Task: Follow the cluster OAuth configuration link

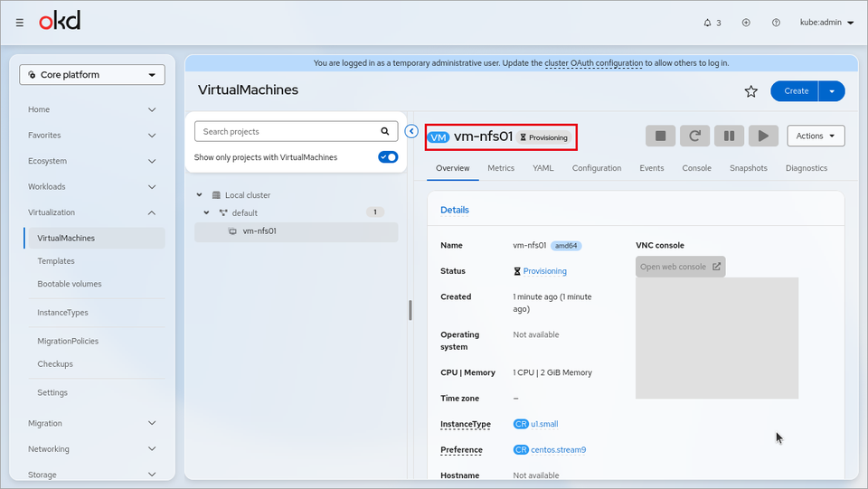Action: [x=593, y=63]
